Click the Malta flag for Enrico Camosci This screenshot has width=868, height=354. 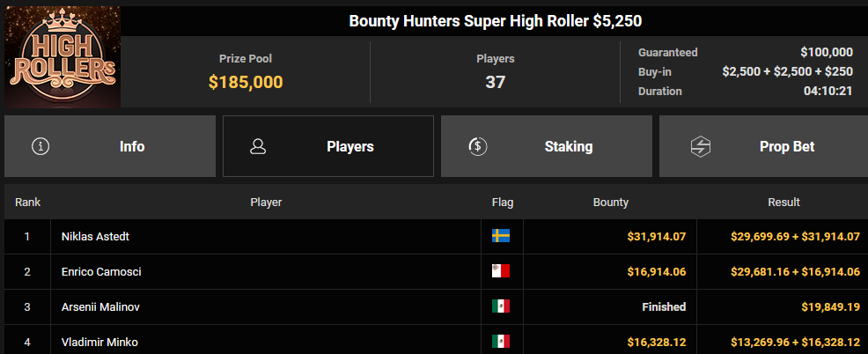(x=500, y=271)
